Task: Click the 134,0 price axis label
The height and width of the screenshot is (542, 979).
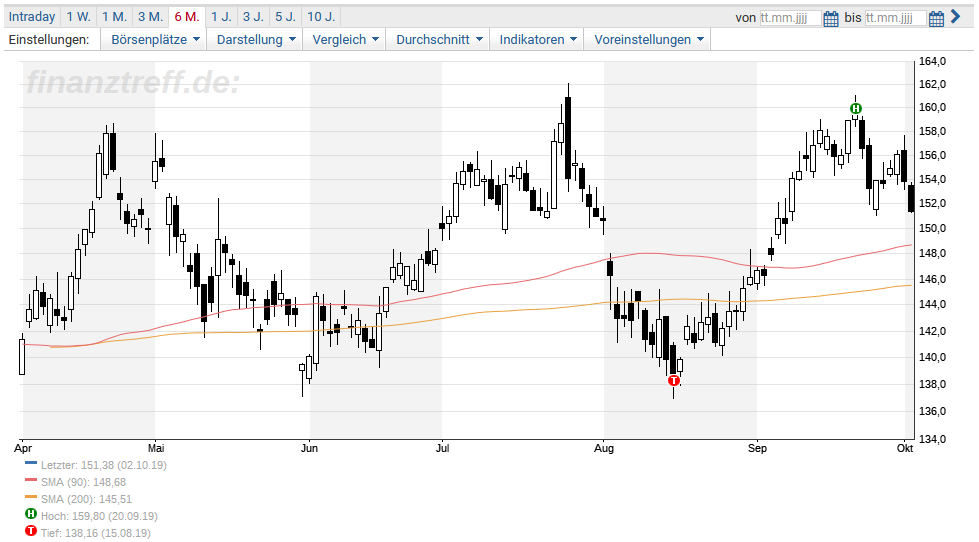Action: (932, 439)
